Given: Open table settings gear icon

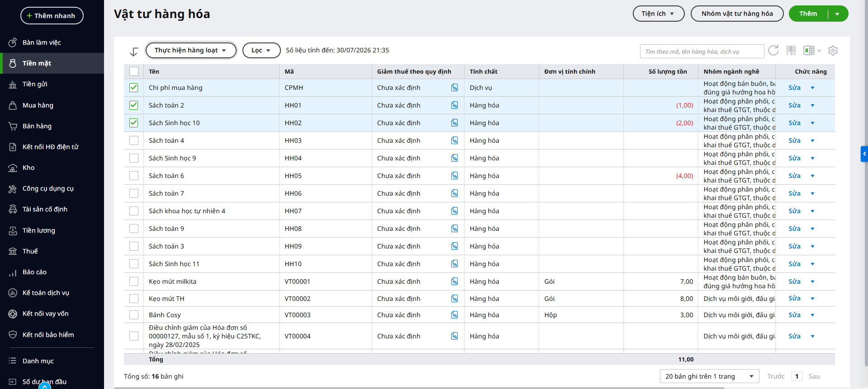Looking at the screenshot, I should pos(833,50).
